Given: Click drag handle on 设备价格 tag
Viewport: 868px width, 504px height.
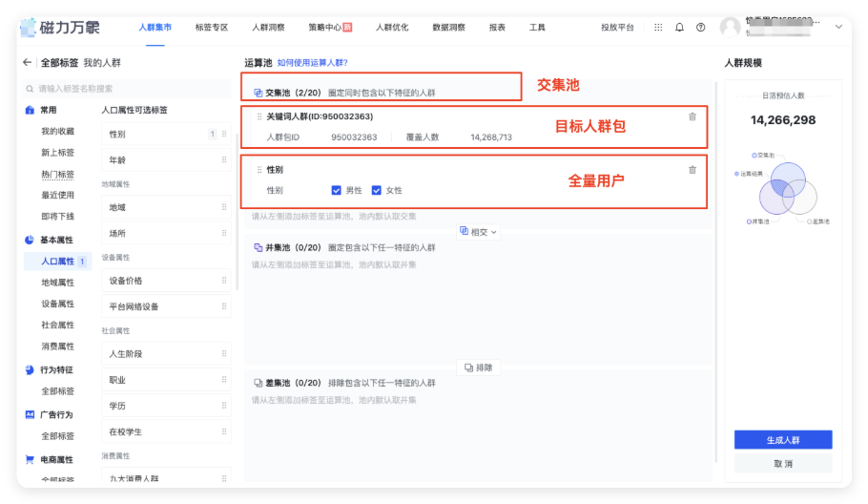Looking at the screenshot, I should pyautogui.click(x=224, y=281).
